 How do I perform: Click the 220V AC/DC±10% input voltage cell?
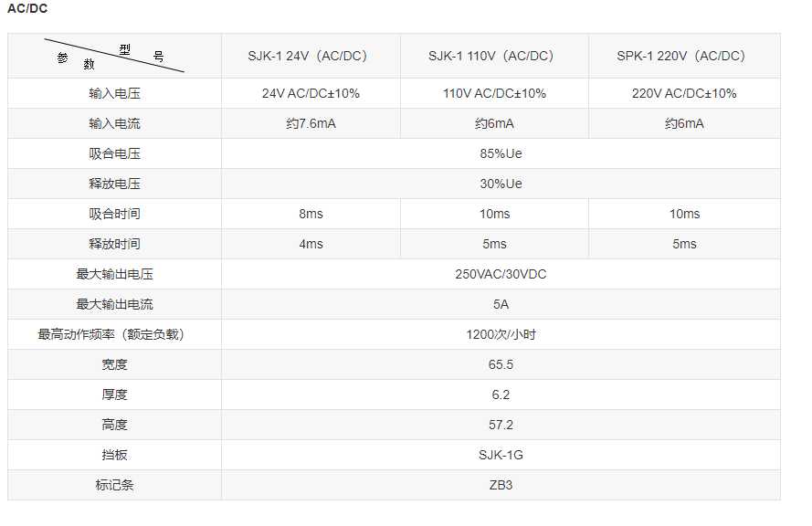(684, 93)
